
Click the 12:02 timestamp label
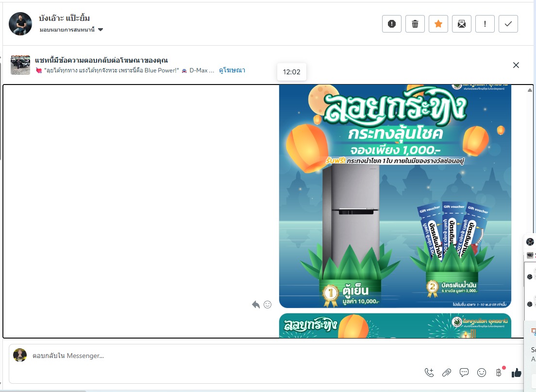click(292, 72)
